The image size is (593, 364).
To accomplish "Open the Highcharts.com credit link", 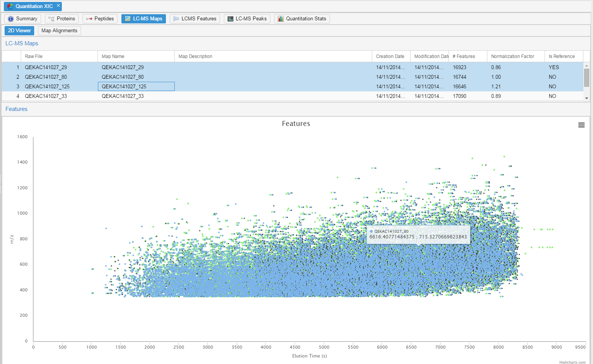I will (572, 362).
